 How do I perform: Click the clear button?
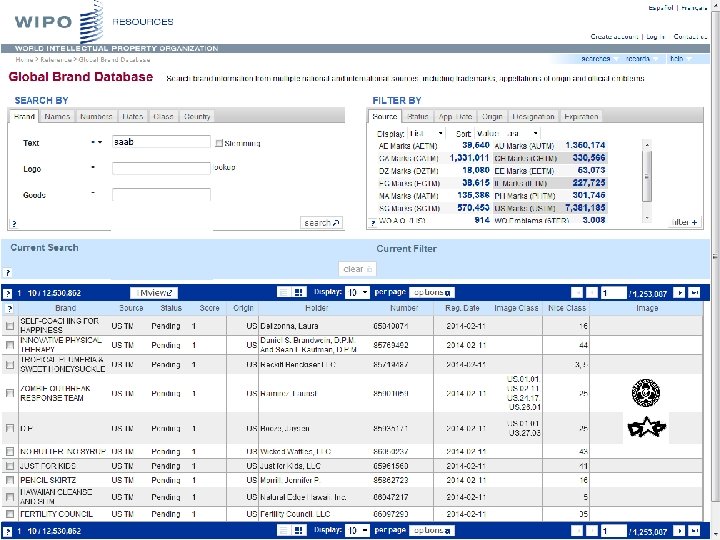click(x=357, y=269)
